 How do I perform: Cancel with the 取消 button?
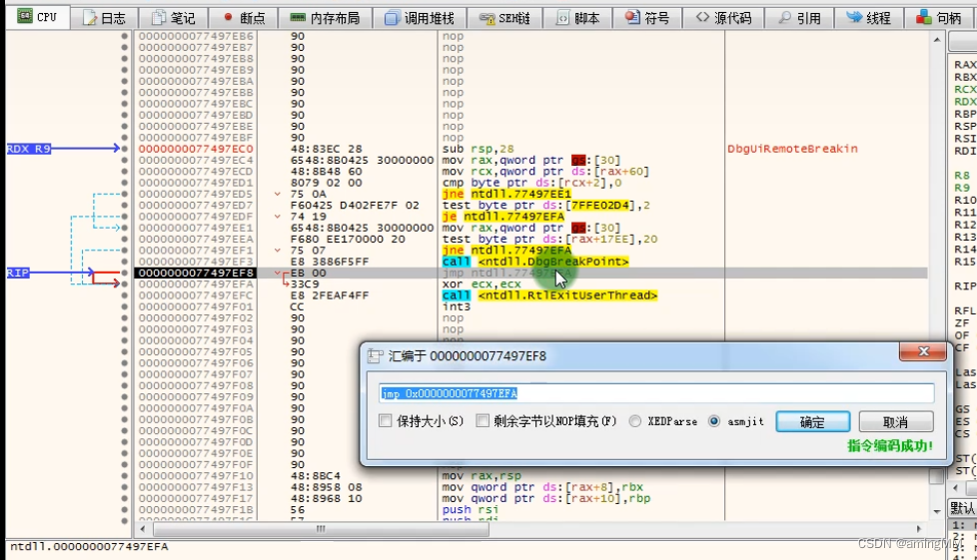(x=895, y=421)
